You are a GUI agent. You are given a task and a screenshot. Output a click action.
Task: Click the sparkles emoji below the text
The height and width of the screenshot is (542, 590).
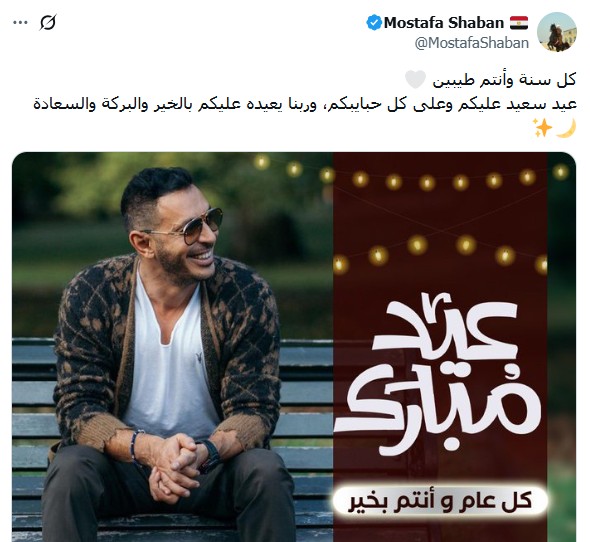pos(543,128)
